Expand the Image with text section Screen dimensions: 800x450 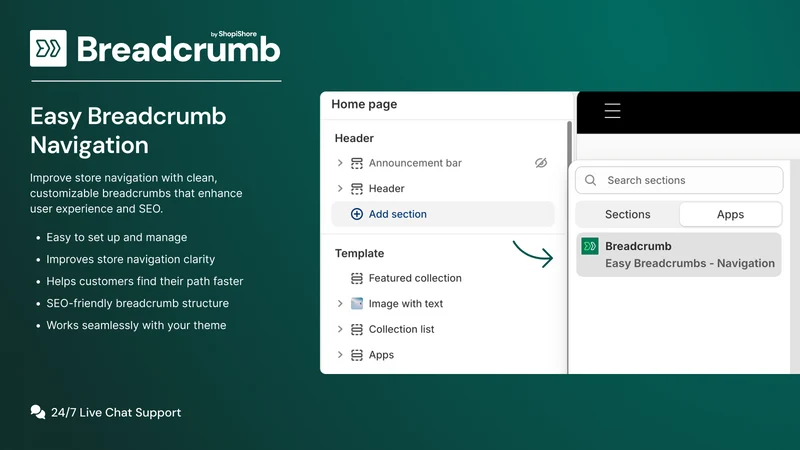(340, 304)
